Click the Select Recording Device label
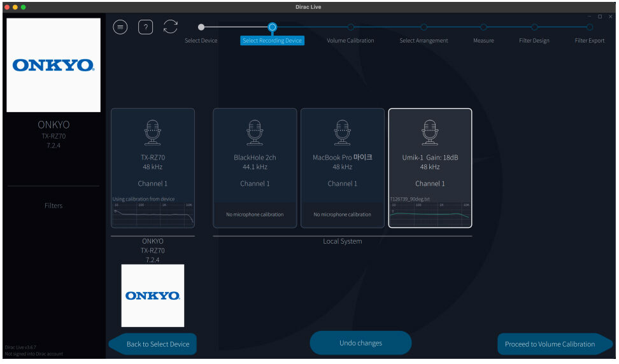 272,41
